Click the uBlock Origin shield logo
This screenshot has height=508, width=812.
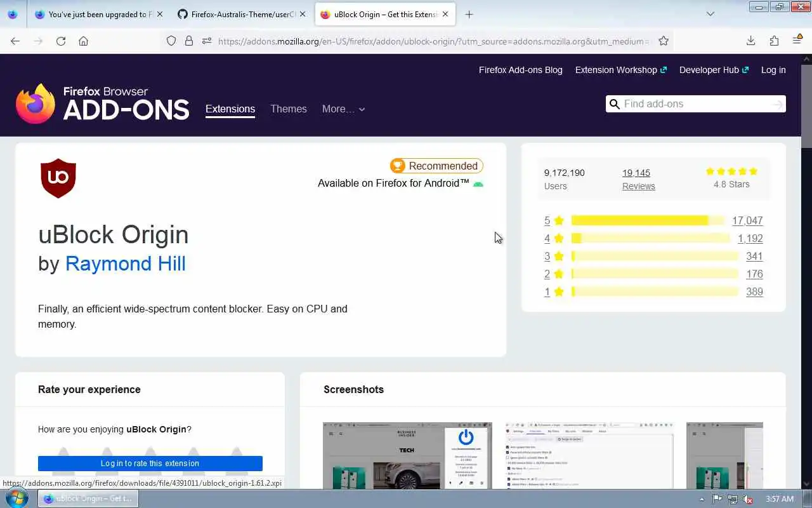point(58,178)
